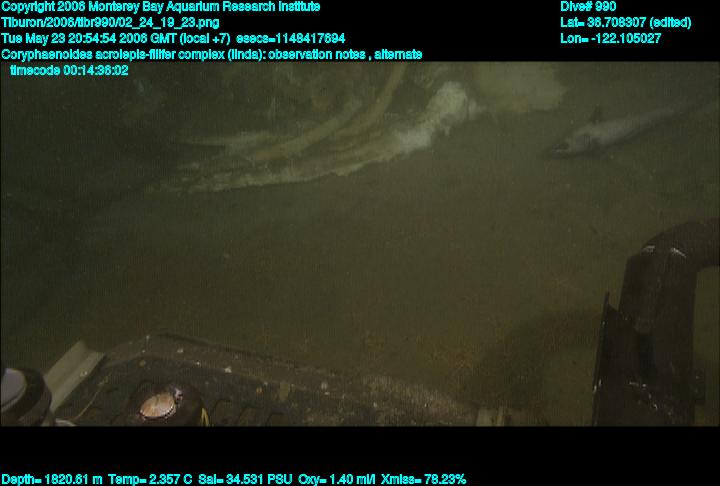720x486 pixels.
Task: Click the Tiburon image file path text
Action: coord(110,22)
